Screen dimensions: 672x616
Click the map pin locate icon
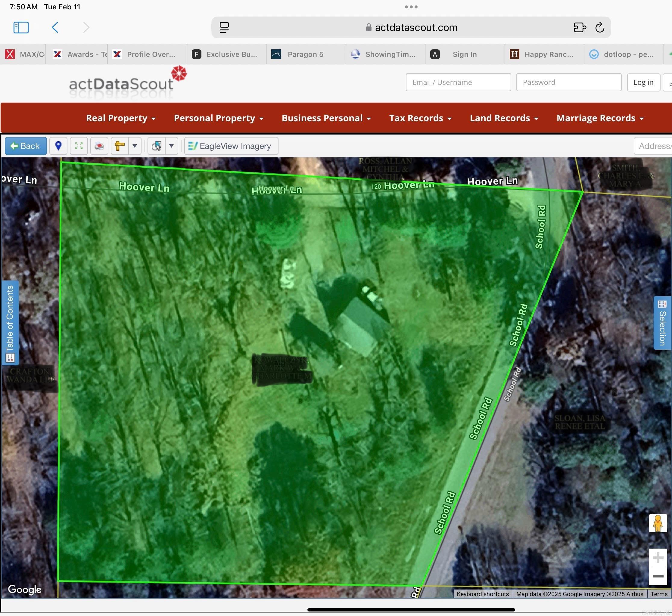[x=58, y=146]
